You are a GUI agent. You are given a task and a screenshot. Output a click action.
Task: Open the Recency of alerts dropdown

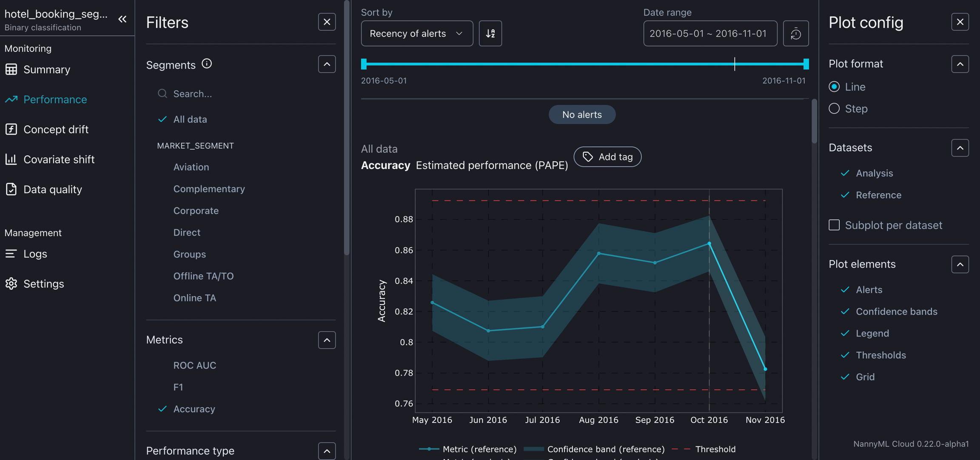point(416,33)
